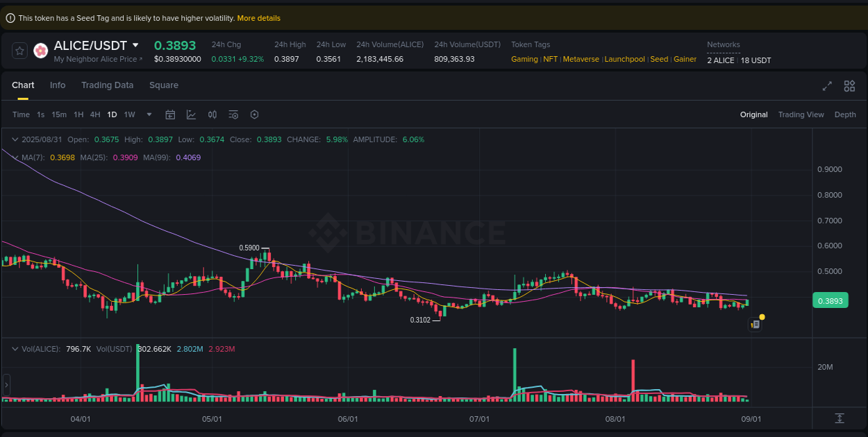
Task: Click the indicators settings icon
Action: click(x=233, y=114)
